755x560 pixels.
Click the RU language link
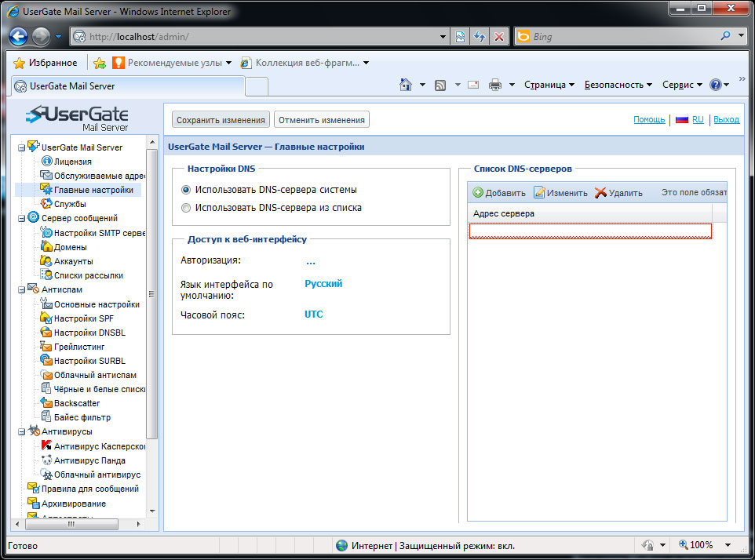698,119
